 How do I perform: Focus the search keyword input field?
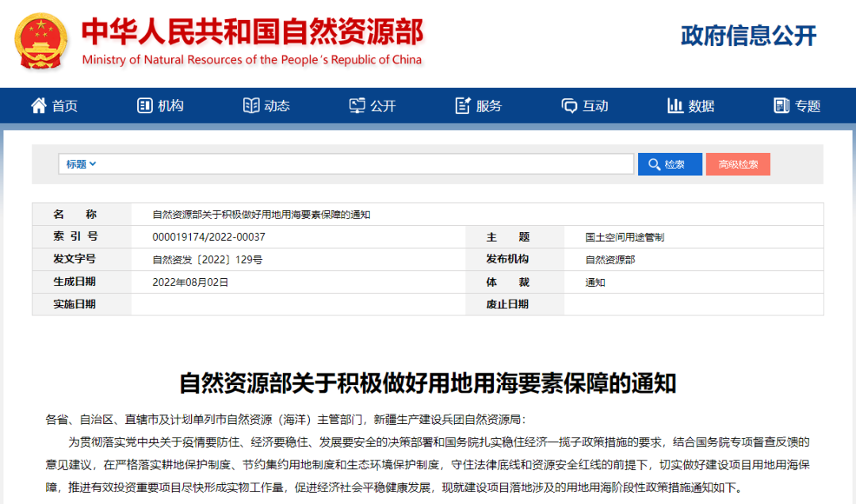click(x=365, y=164)
